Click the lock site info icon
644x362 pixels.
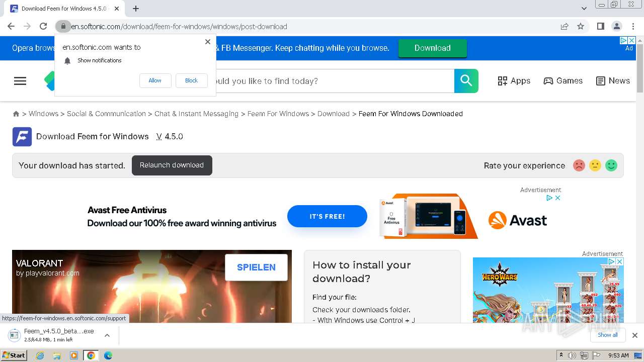pos(63,26)
